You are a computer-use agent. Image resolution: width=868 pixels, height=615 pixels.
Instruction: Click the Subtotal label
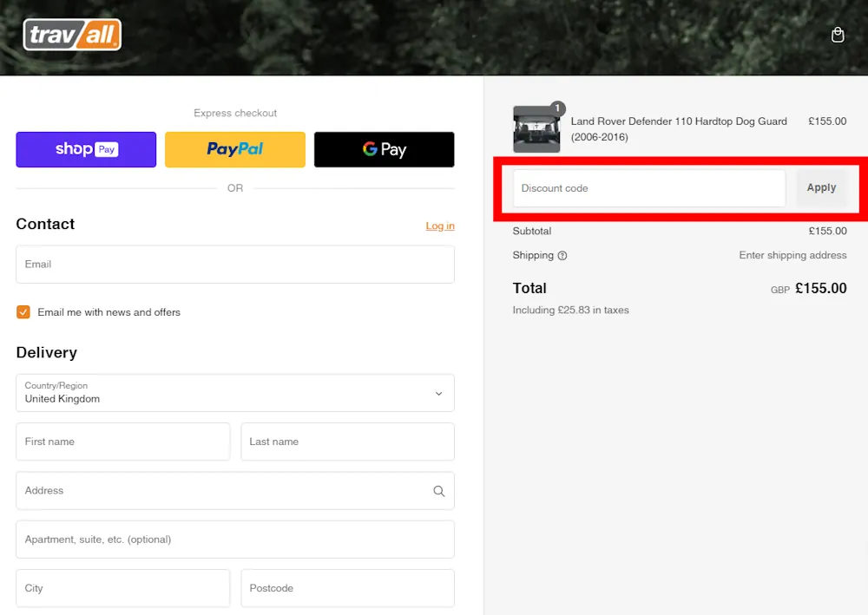[x=532, y=232]
